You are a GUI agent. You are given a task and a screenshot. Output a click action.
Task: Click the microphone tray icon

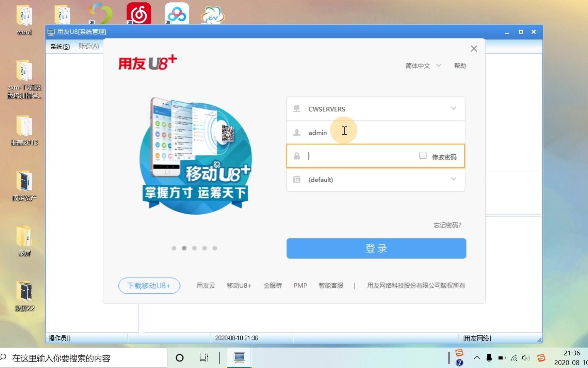coord(489,358)
